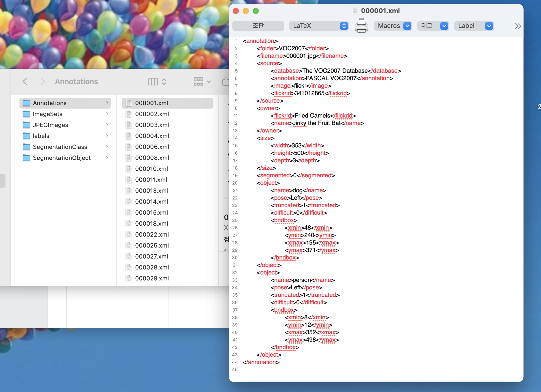Select the ImageSets folder
The image size is (541, 392).
click(x=48, y=114)
